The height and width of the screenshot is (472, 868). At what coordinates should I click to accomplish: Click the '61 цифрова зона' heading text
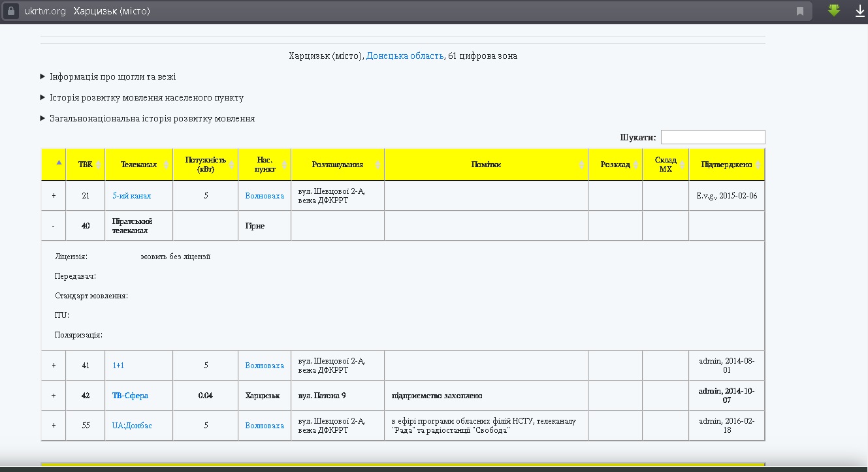[483, 56]
